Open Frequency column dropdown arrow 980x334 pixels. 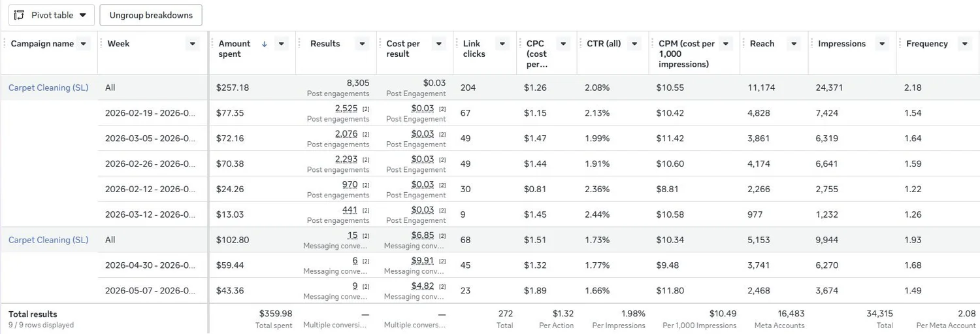click(964, 44)
